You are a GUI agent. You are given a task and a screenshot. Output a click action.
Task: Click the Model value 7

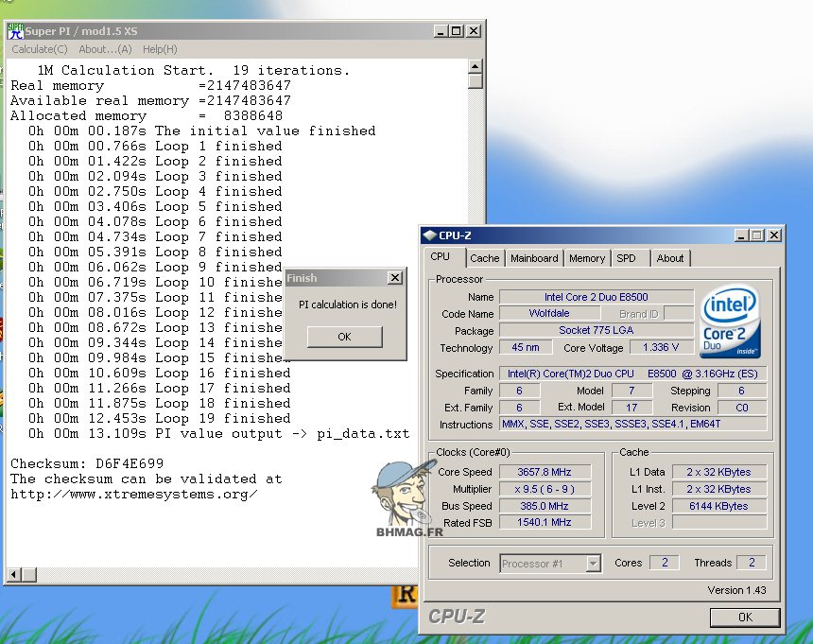pyautogui.click(x=631, y=391)
